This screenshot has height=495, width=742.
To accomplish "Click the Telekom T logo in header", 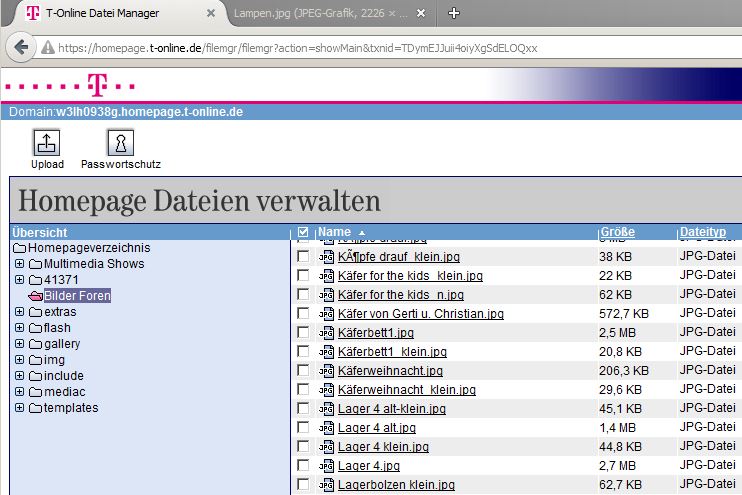I will 97,85.
